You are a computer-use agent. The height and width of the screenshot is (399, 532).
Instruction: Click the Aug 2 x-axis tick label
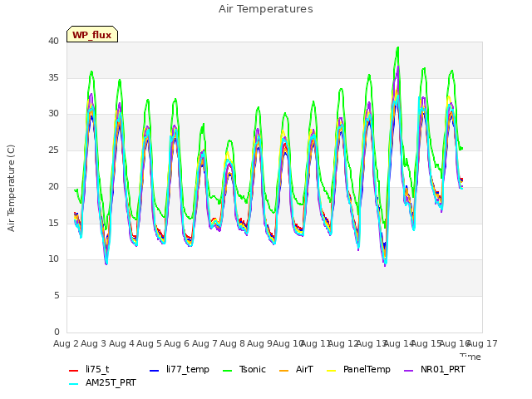tap(66, 343)
